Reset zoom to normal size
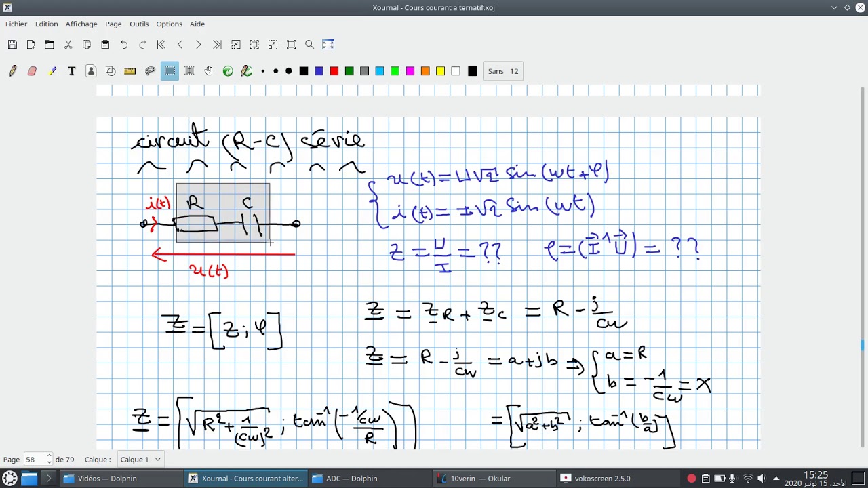The width and height of the screenshot is (868, 488). pyautogui.click(x=292, y=45)
